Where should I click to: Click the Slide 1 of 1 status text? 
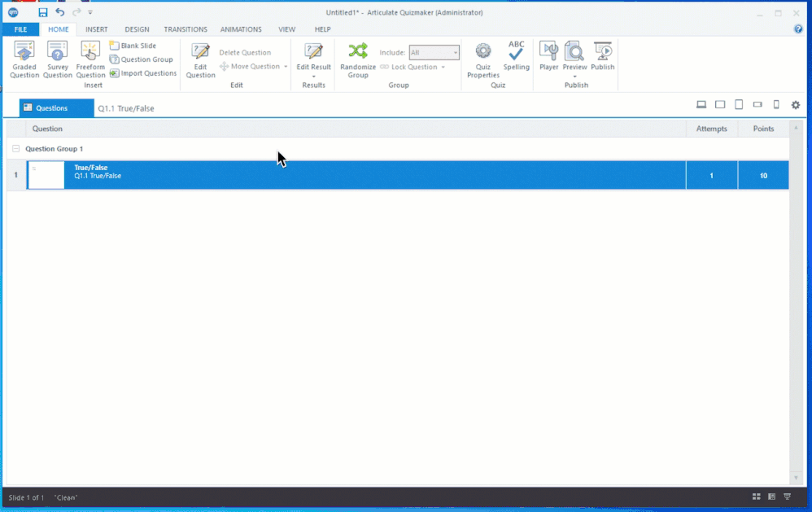click(x=26, y=497)
